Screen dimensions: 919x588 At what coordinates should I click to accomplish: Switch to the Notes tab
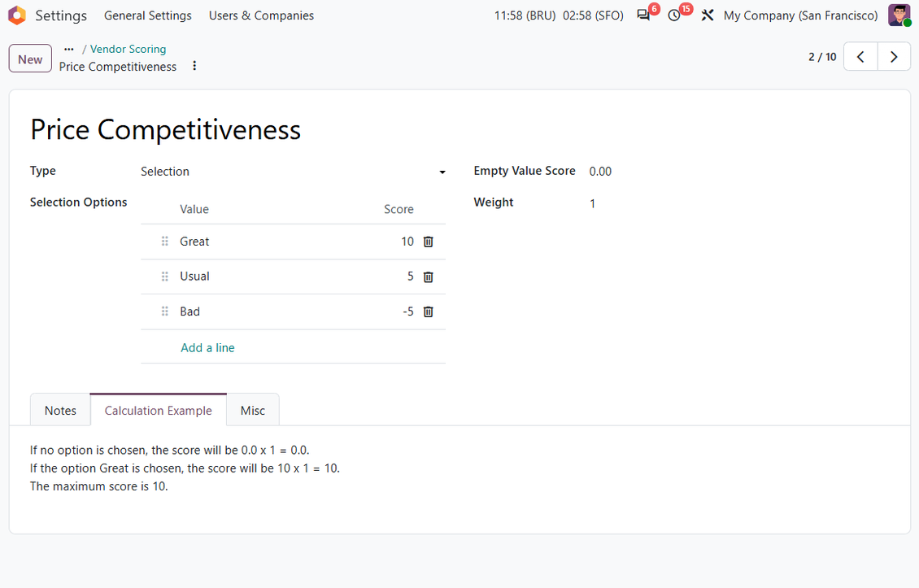(60, 411)
